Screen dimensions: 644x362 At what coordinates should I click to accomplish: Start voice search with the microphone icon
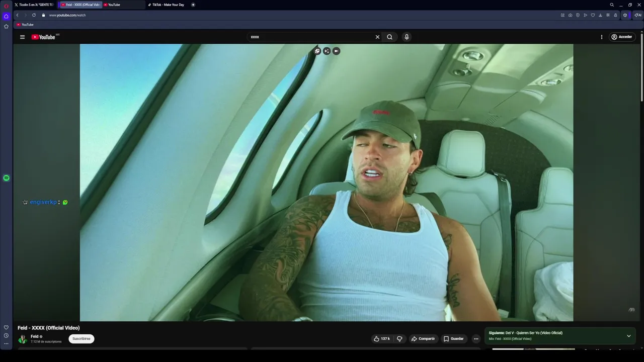[x=407, y=37]
